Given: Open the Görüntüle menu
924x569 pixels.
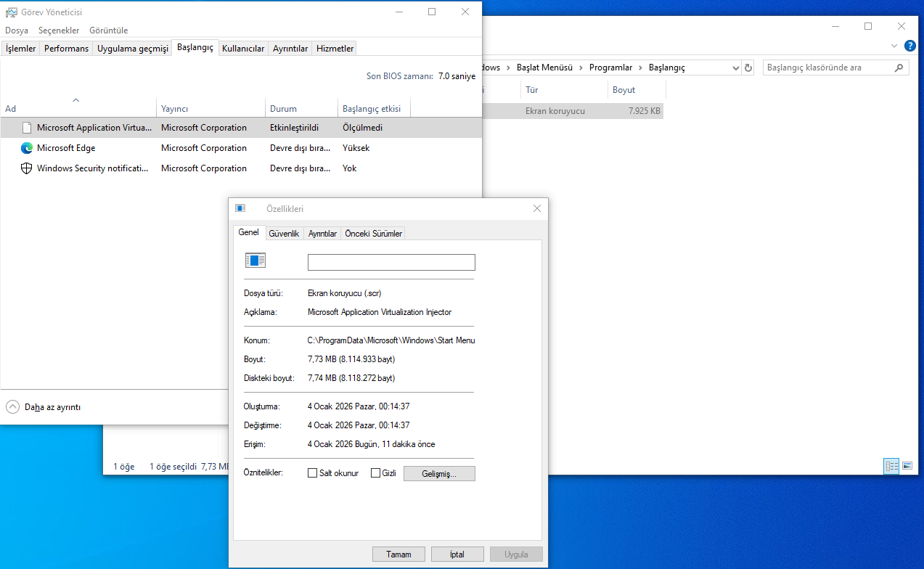Looking at the screenshot, I should point(108,30).
